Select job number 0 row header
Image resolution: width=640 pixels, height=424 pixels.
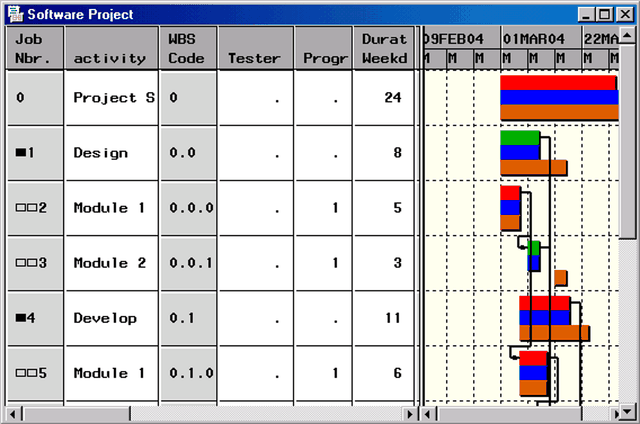tap(35, 98)
